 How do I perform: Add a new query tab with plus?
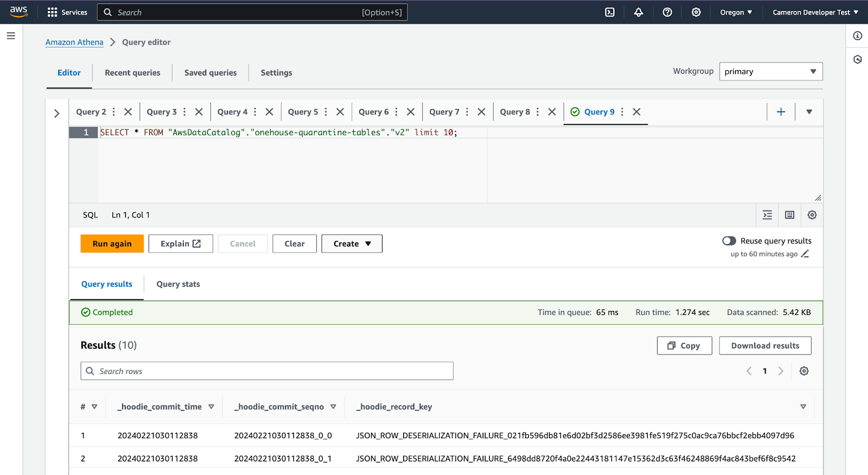pyautogui.click(x=781, y=112)
